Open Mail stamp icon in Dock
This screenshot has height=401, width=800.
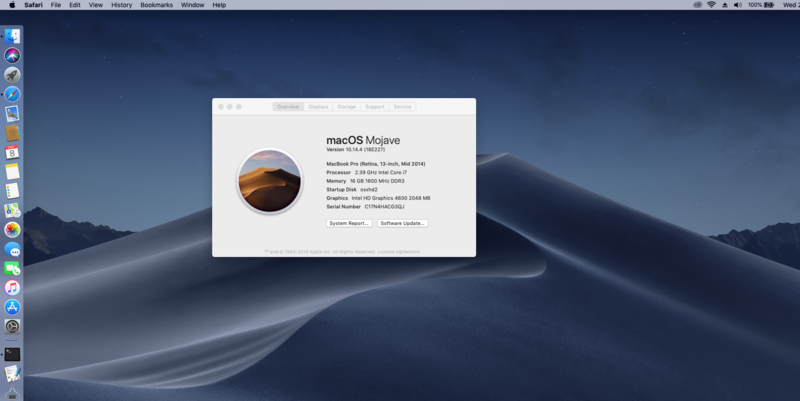click(12, 113)
